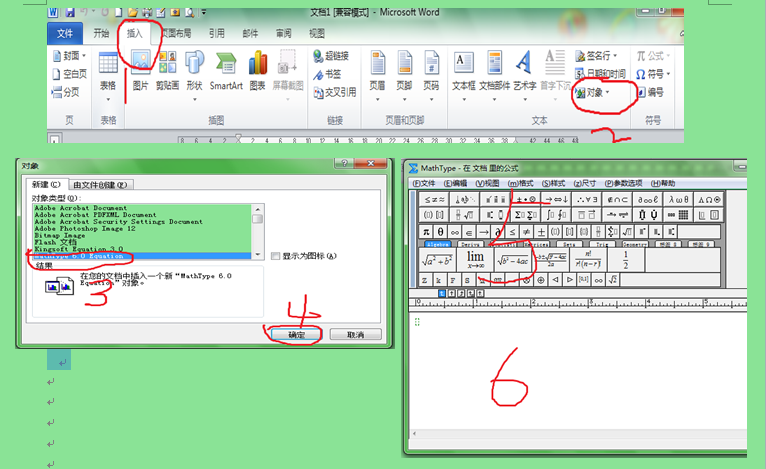Insert the 1/2 fraction expression
This screenshot has width=766, height=469.
[625, 259]
